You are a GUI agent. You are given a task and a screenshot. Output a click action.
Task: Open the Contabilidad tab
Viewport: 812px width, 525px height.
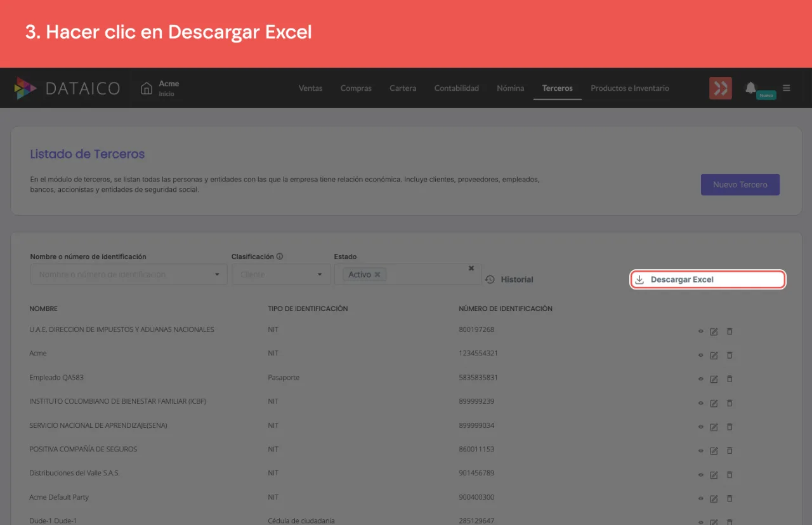click(457, 88)
